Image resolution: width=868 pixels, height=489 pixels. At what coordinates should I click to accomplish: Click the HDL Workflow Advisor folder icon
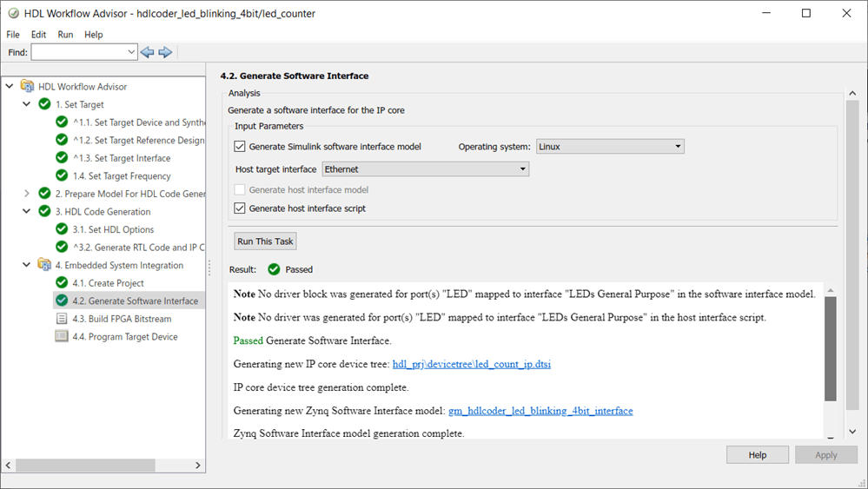(x=27, y=87)
